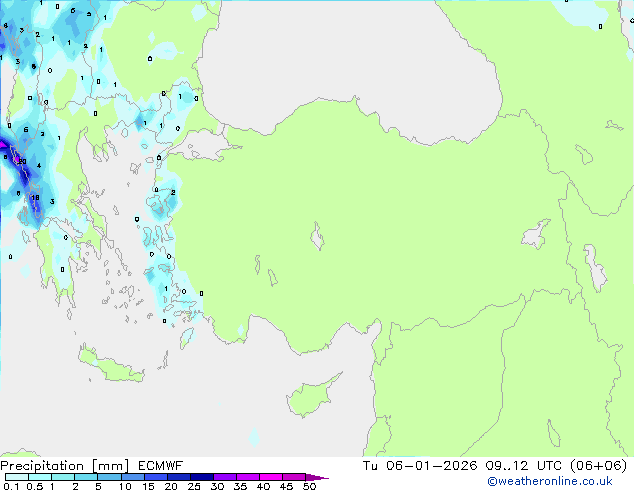The image size is (634, 490).
Task: Choose the 15–20 mm blue legend swatch
Action: [x=155, y=477]
